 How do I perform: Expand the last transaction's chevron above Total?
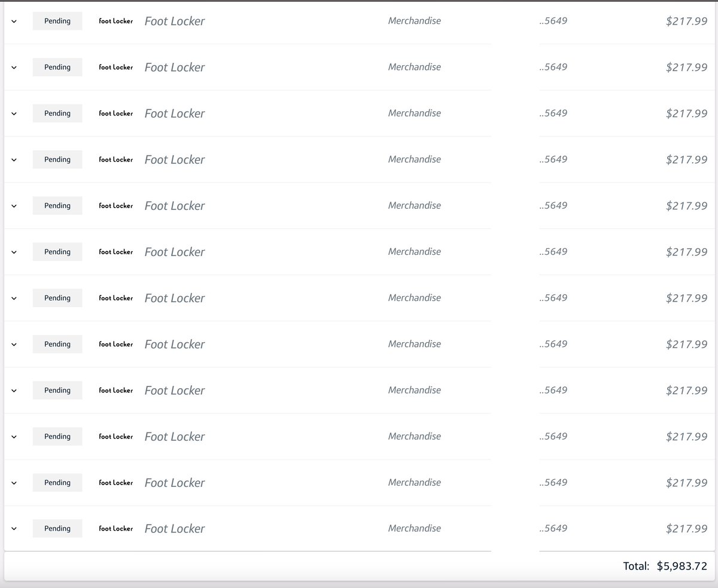click(x=14, y=529)
